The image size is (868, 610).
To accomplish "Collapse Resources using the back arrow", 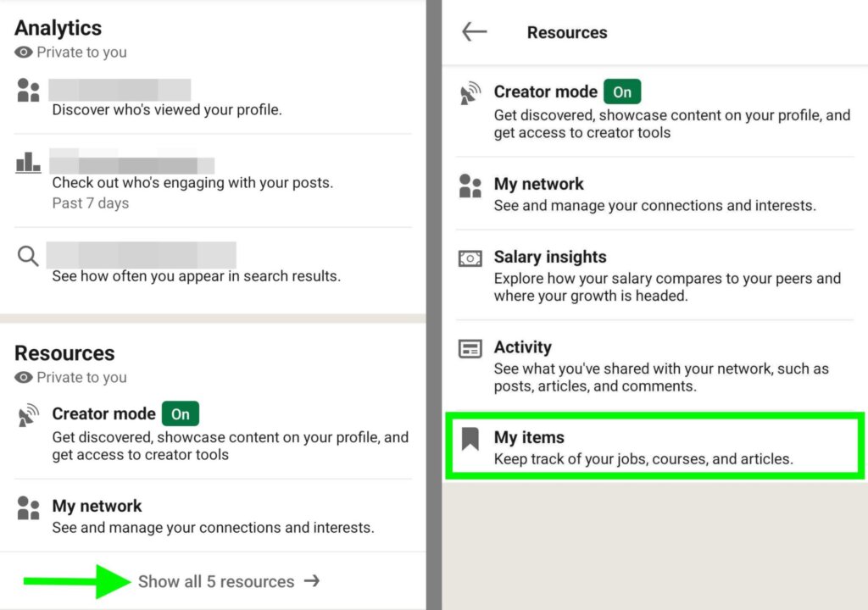I will click(475, 31).
